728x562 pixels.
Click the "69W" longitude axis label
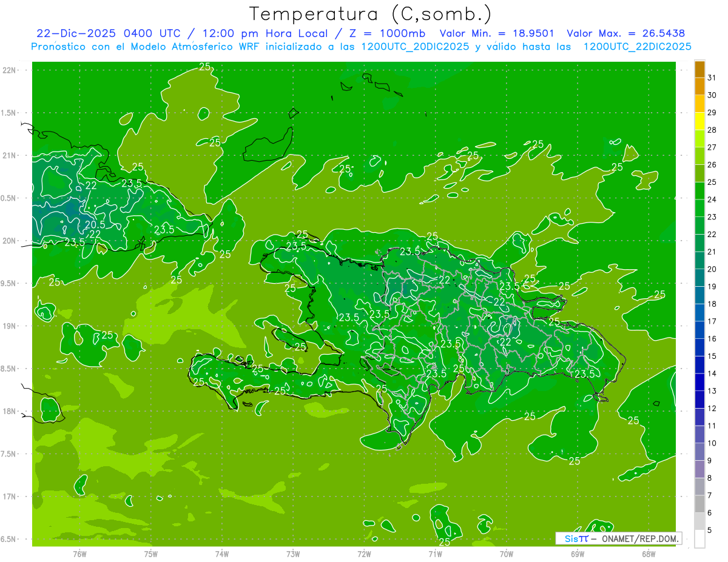click(578, 554)
